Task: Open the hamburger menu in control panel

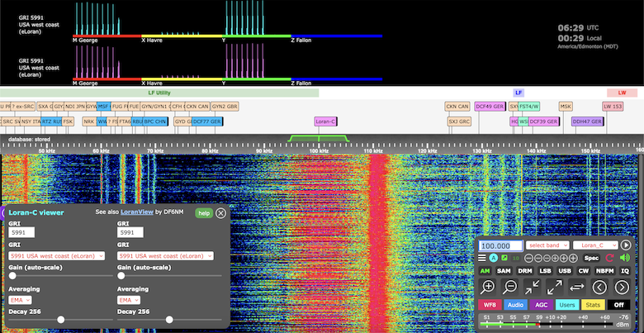Action: 483,259
